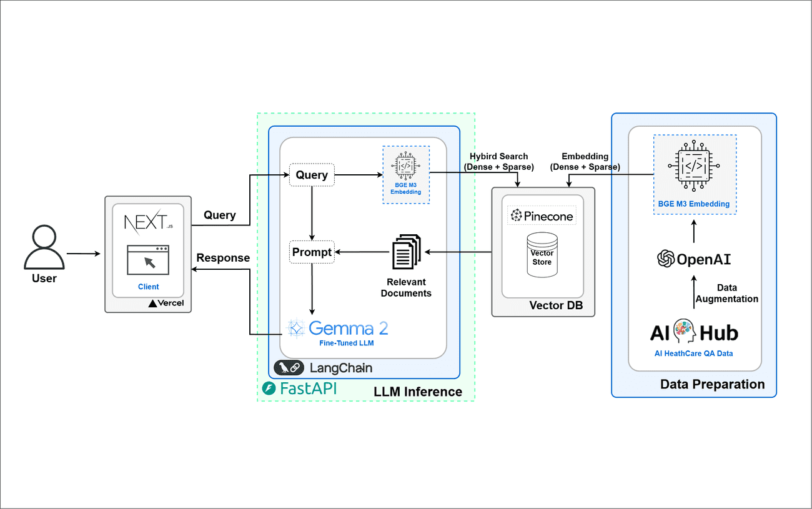Click the 'Hybird Search (Dense + Sparse)' text
This screenshot has width=812, height=509.
(499, 162)
